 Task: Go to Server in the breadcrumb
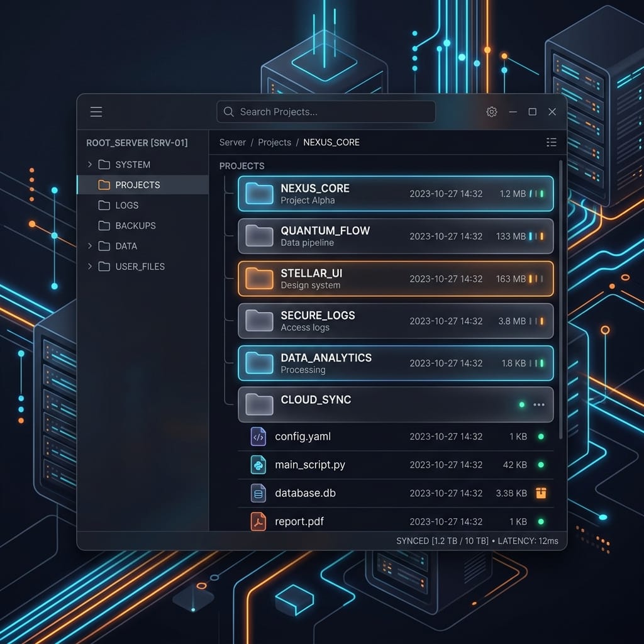(x=233, y=142)
